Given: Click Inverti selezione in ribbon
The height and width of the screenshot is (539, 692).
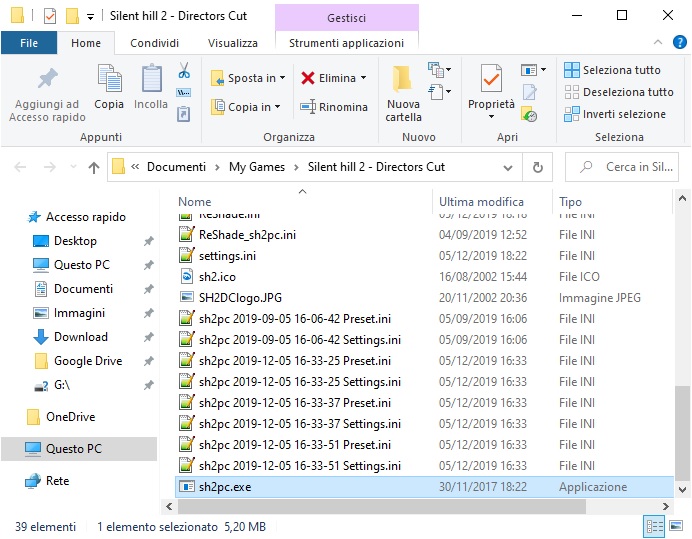Looking at the screenshot, I should coord(615,114).
